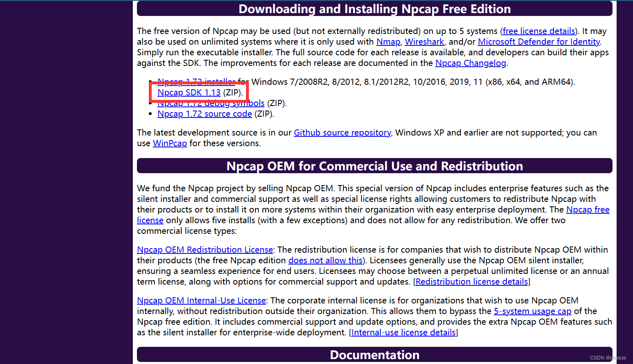View Internal-use license details
Image resolution: width=633 pixels, height=364 pixels.
pos(403,332)
